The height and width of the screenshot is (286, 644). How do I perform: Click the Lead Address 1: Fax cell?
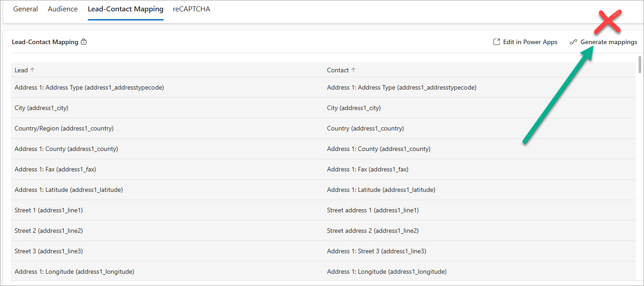[x=55, y=169]
